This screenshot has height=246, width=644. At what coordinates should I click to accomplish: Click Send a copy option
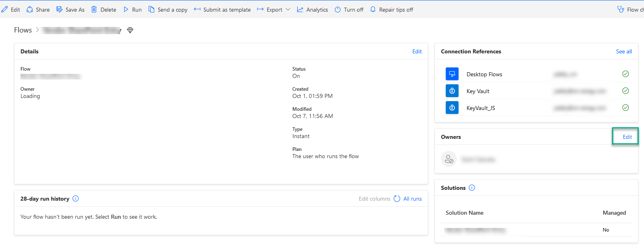click(168, 10)
